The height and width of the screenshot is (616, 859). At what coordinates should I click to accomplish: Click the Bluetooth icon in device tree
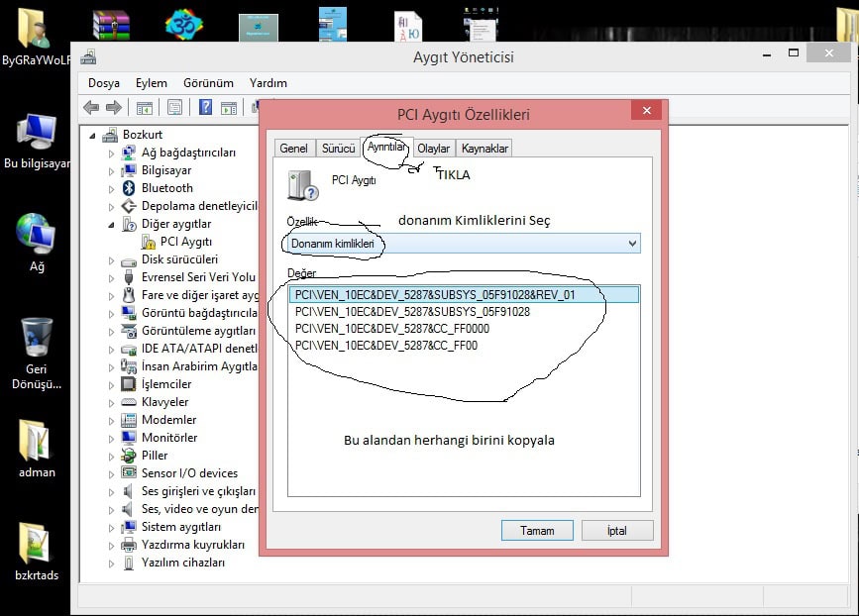129,188
